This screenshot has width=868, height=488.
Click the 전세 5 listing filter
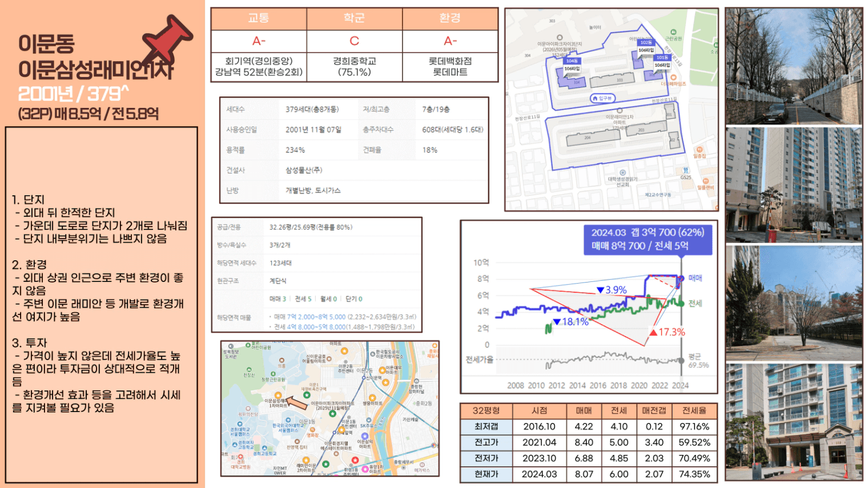(x=303, y=299)
